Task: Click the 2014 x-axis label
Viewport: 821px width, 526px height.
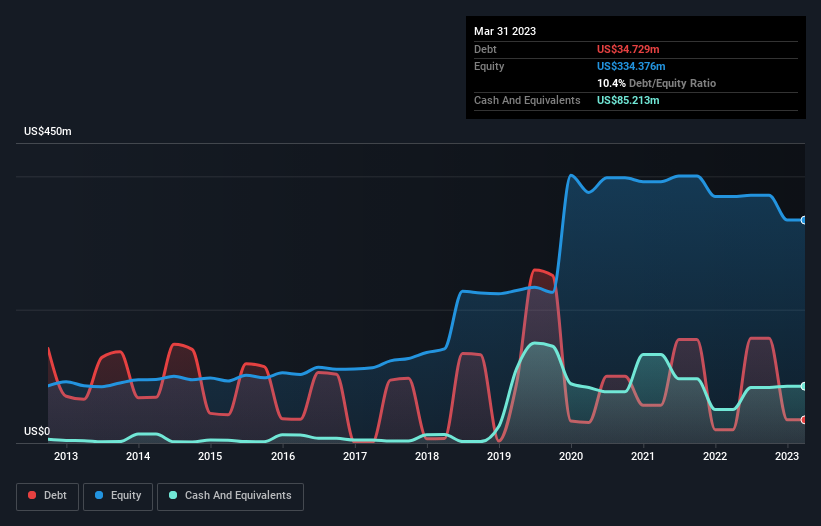Action: click(x=138, y=456)
